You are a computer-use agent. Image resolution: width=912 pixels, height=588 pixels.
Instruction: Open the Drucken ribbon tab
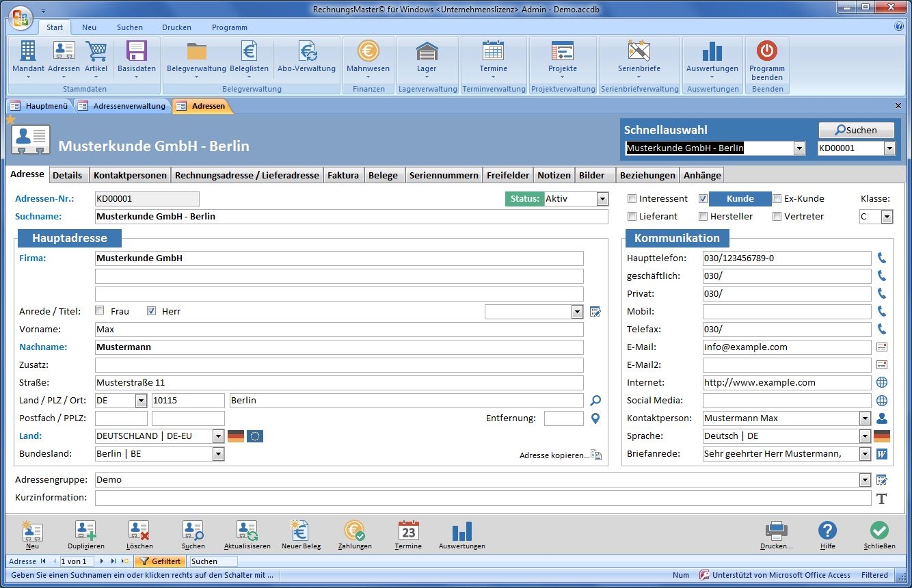pos(176,27)
